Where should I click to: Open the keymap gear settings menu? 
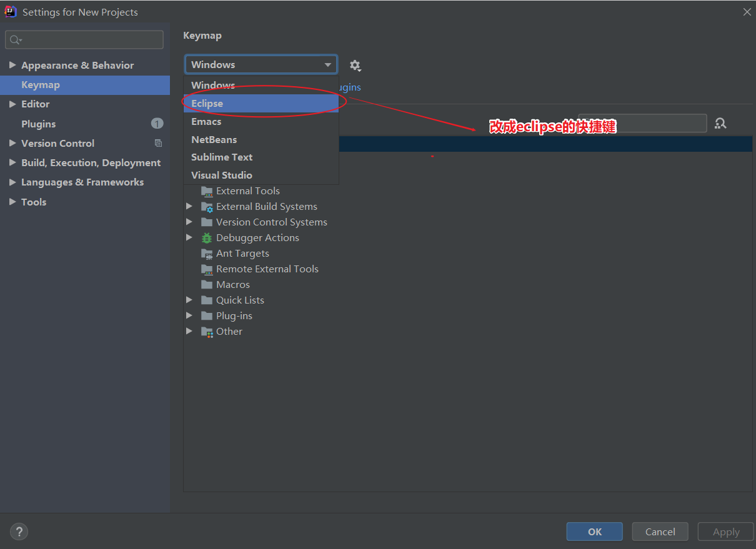tap(355, 65)
